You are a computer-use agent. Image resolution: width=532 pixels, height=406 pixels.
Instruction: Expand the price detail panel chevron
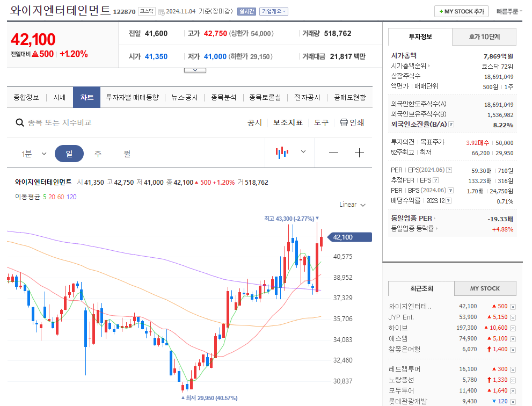pyautogui.click(x=195, y=70)
